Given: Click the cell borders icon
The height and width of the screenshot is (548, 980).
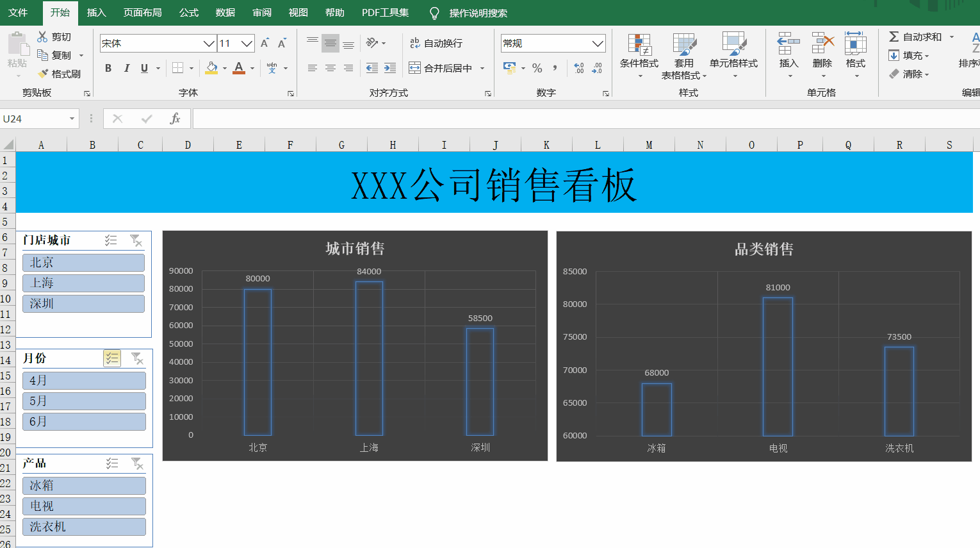Looking at the screenshot, I should (x=178, y=68).
